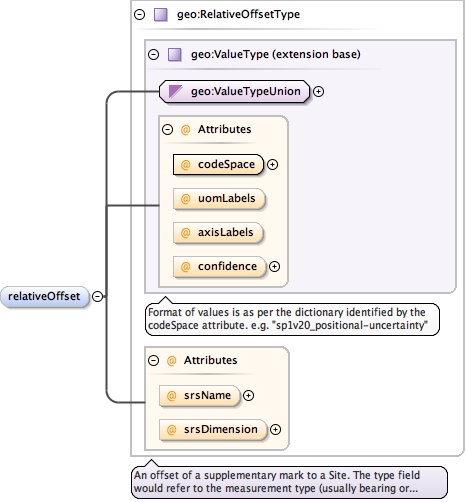Image resolution: width=466 pixels, height=502 pixels.
Task: Expand the confidence attribute
Action: pyautogui.click(x=274, y=266)
